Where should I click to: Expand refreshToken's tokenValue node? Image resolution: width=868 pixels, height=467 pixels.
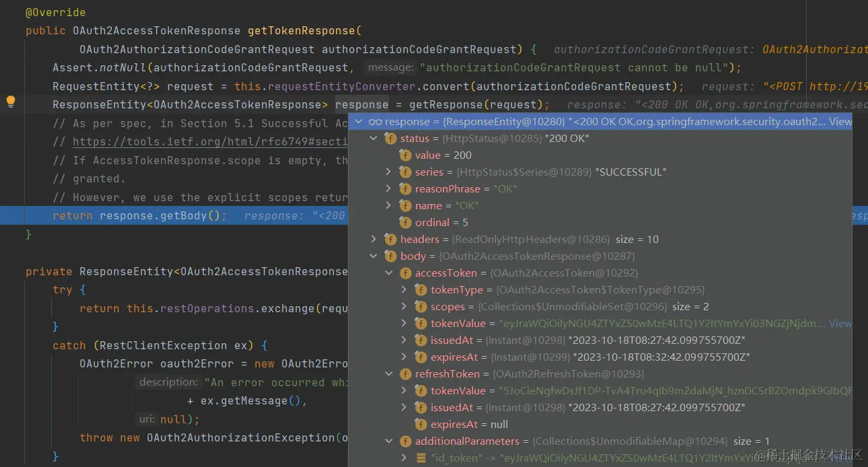404,391
